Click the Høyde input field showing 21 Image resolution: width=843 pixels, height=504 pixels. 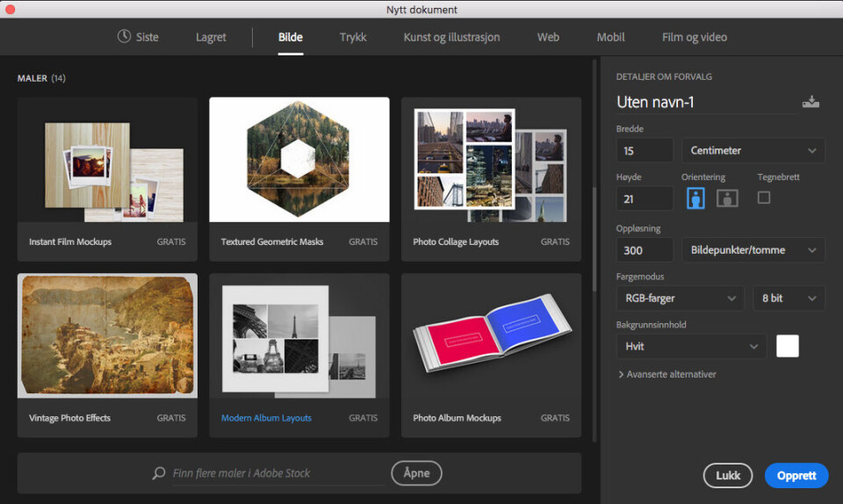pos(645,198)
